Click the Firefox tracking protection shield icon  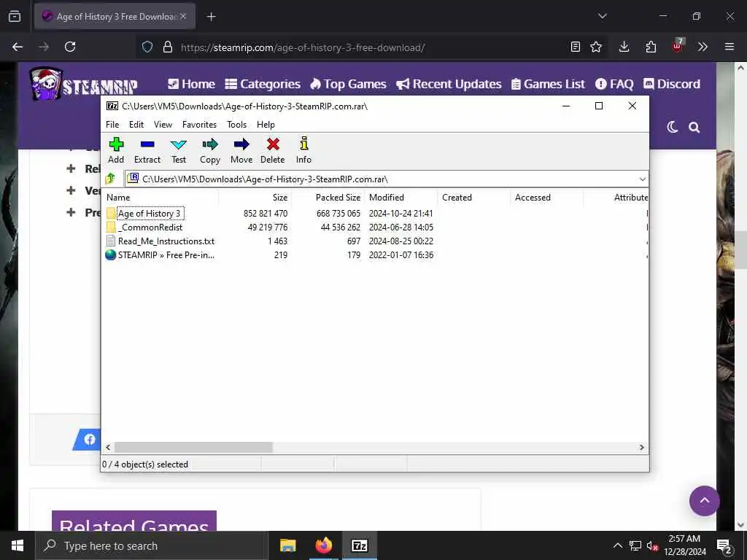click(x=147, y=47)
